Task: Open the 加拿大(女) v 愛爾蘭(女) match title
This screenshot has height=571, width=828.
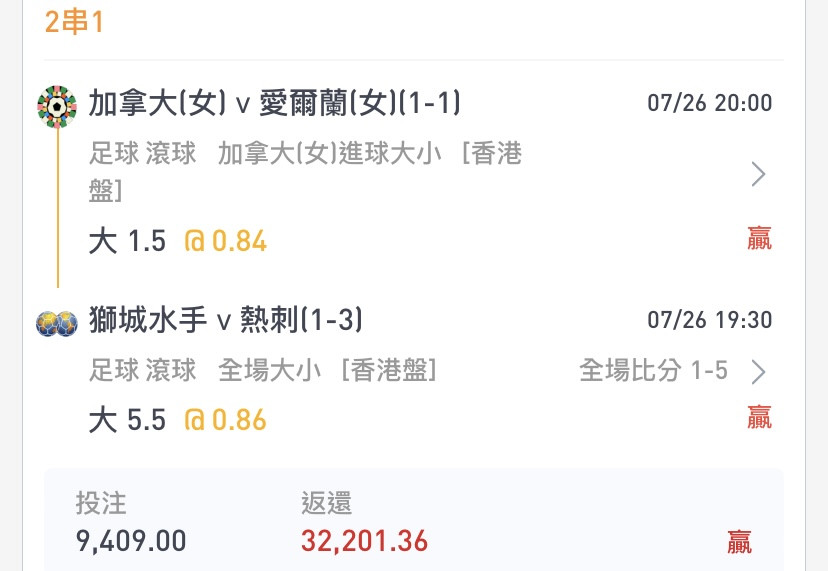Action: [x=275, y=104]
